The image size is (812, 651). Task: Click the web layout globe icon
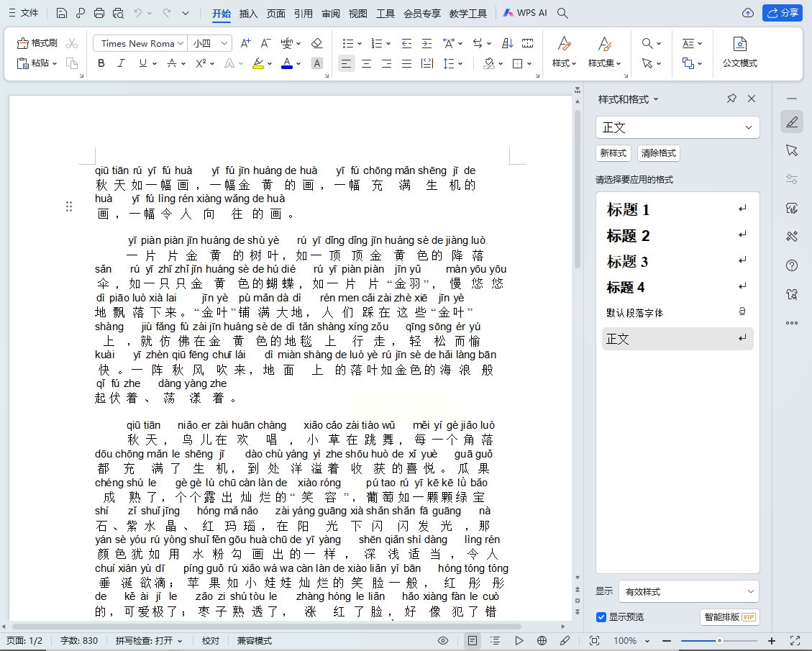542,641
